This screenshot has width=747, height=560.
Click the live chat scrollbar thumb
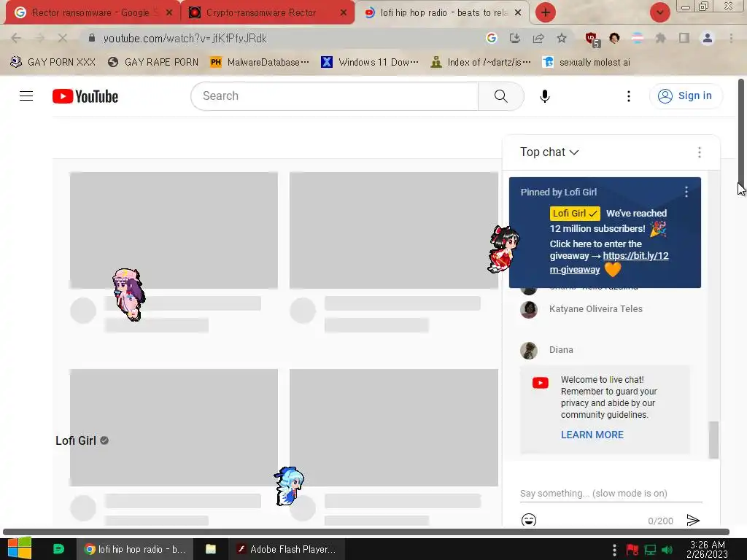(713, 440)
